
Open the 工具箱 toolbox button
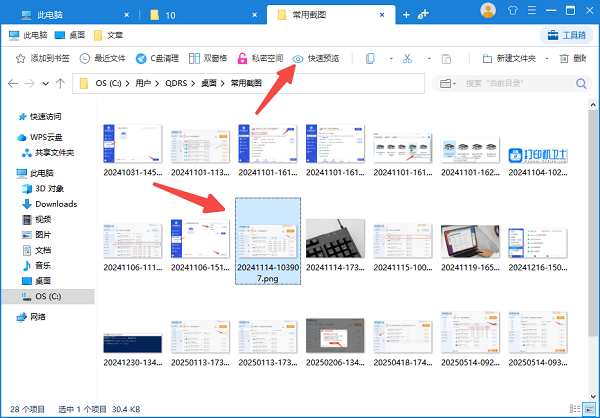pos(566,35)
